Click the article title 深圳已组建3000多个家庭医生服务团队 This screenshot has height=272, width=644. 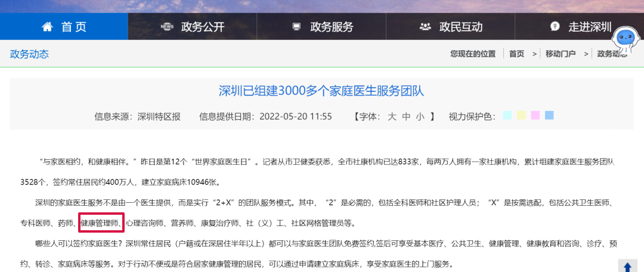click(x=321, y=91)
